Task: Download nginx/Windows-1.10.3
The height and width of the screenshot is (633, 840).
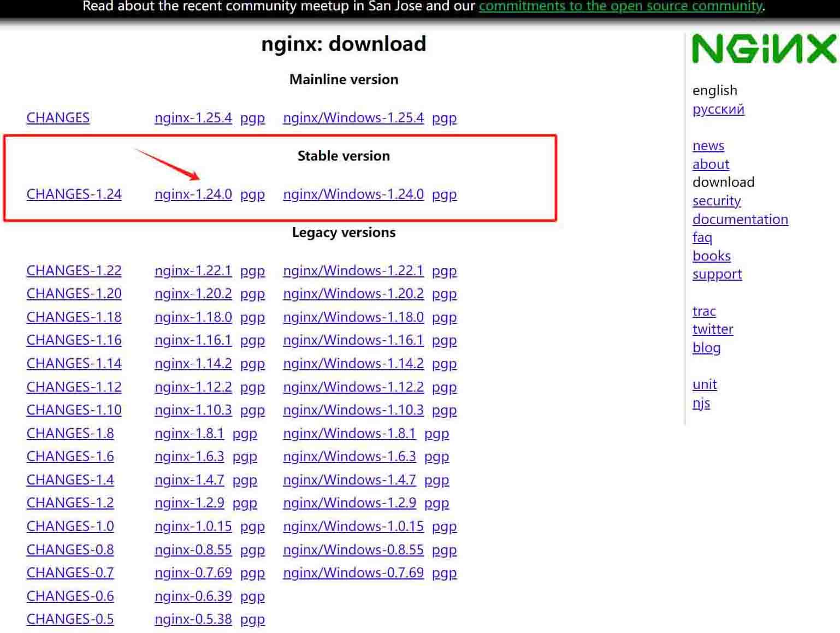Action: 353,410
